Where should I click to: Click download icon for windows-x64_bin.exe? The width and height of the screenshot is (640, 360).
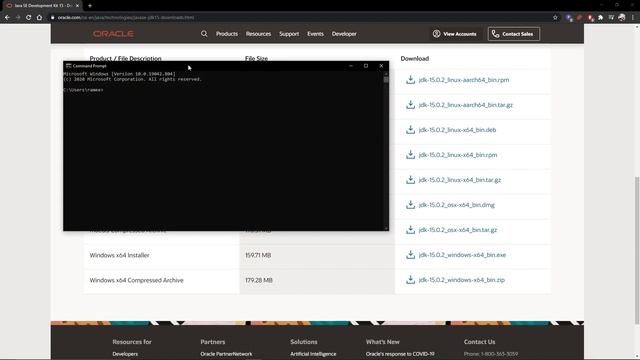[x=410, y=255]
